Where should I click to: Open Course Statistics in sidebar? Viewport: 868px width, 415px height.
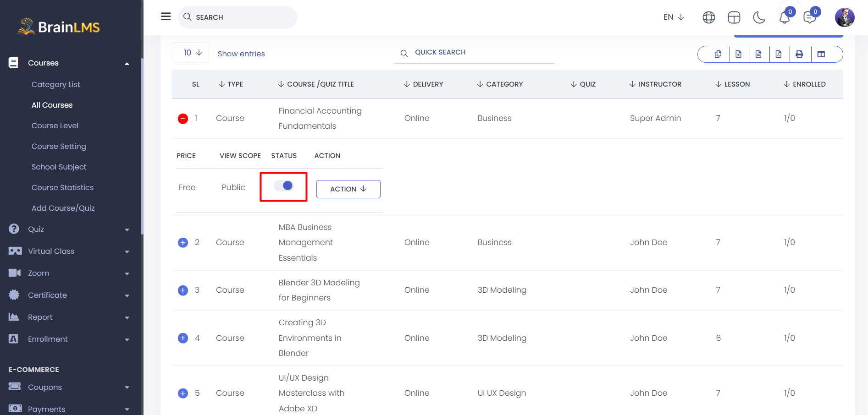pyautogui.click(x=62, y=187)
